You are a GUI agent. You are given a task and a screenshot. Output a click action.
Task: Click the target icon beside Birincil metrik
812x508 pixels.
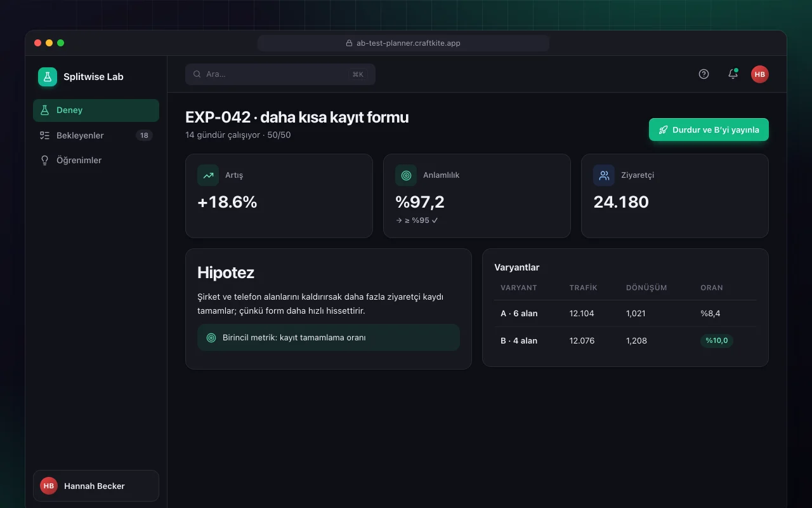tap(211, 338)
